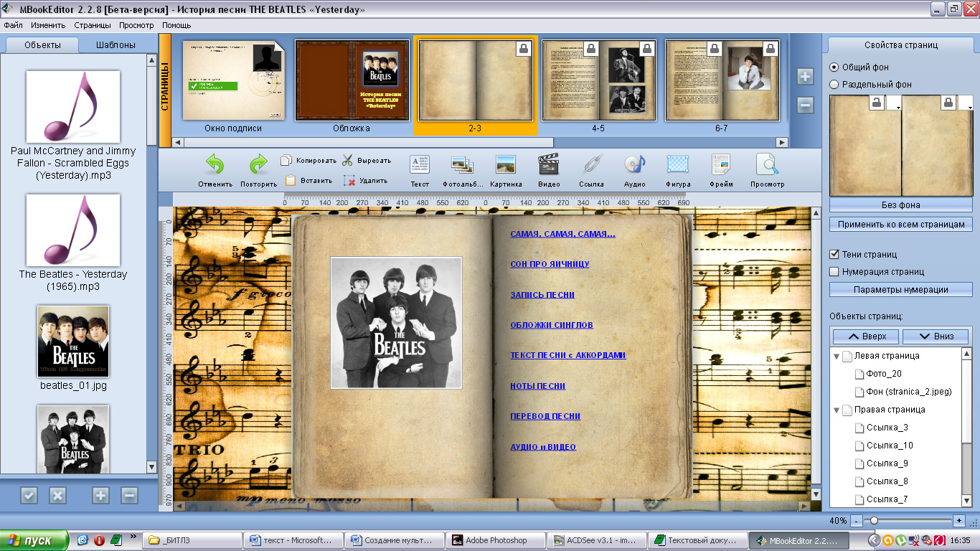Remove a page with minus icon

point(805,105)
